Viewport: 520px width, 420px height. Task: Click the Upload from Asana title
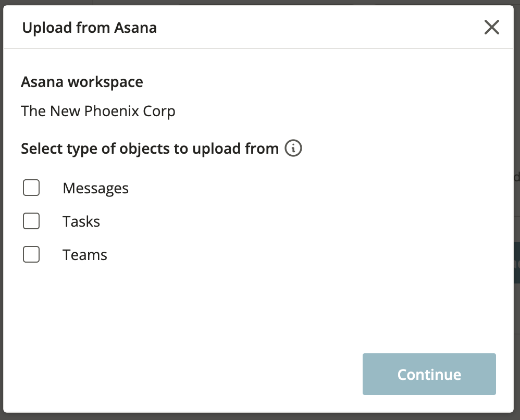tap(90, 28)
